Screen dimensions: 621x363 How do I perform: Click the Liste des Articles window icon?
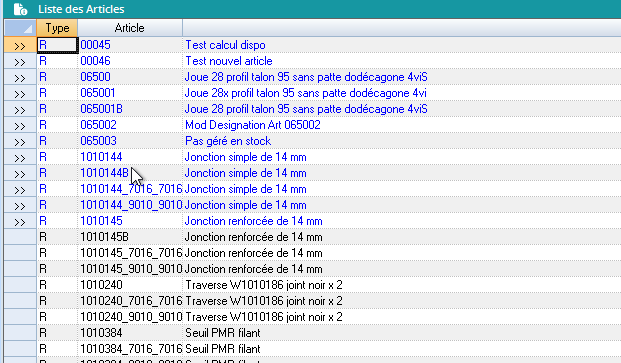click(x=20, y=9)
